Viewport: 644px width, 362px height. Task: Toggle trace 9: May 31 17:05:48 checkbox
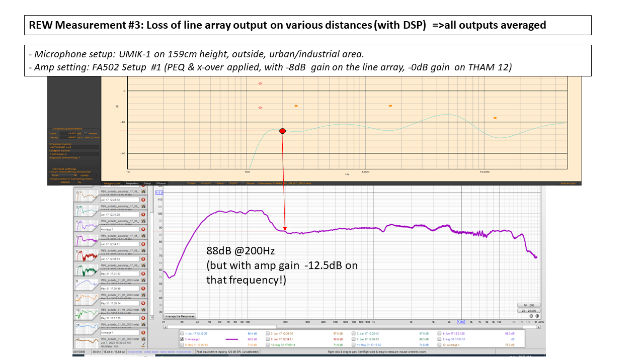point(182,345)
